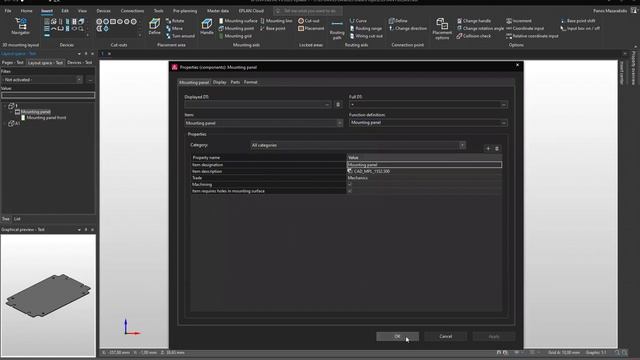The width and height of the screenshot is (640, 360).
Task: Switch to the Pre-planning ribbon tab
Action: 184,11
